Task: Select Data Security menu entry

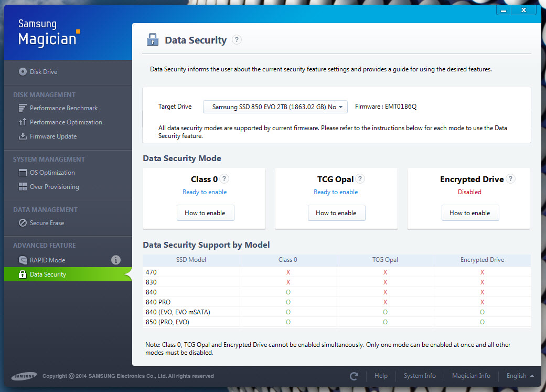Action: point(68,274)
